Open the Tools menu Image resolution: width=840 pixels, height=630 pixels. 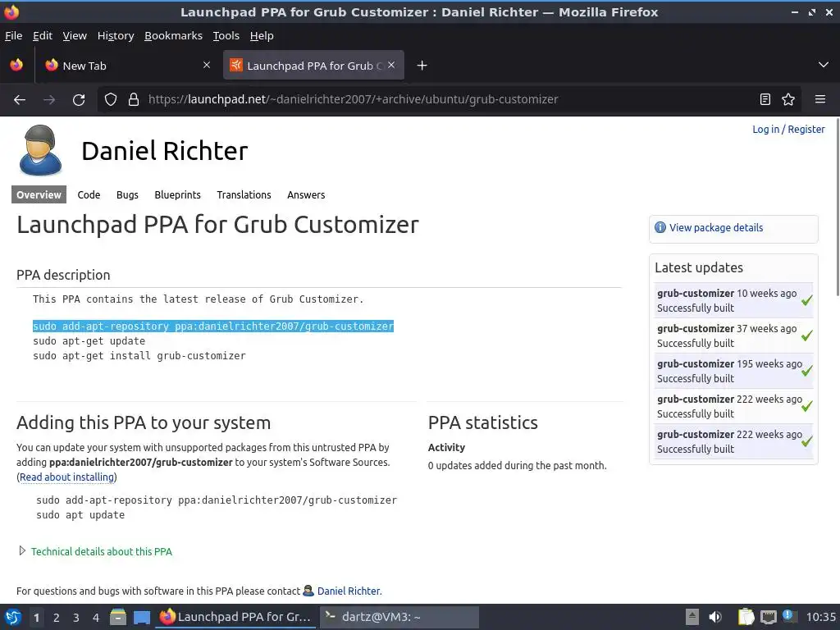[x=226, y=35]
